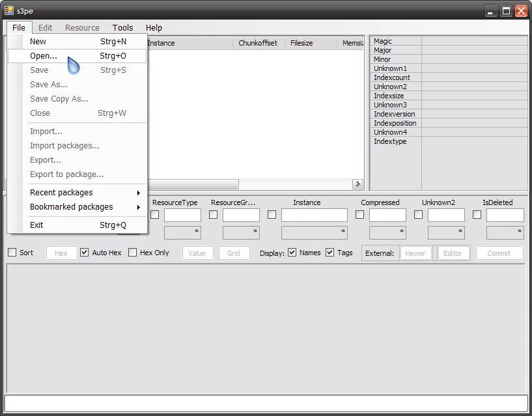Select the Indexcount property row

point(449,77)
